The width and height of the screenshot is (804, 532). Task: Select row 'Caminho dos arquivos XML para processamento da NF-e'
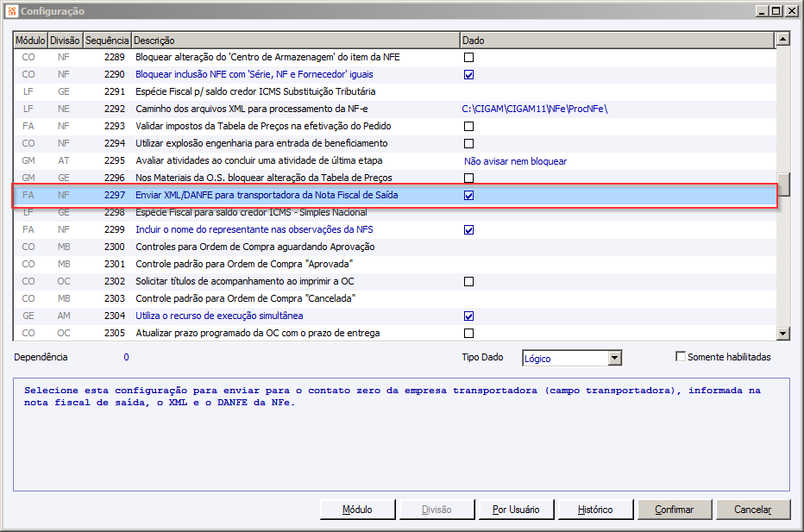click(x=394, y=109)
